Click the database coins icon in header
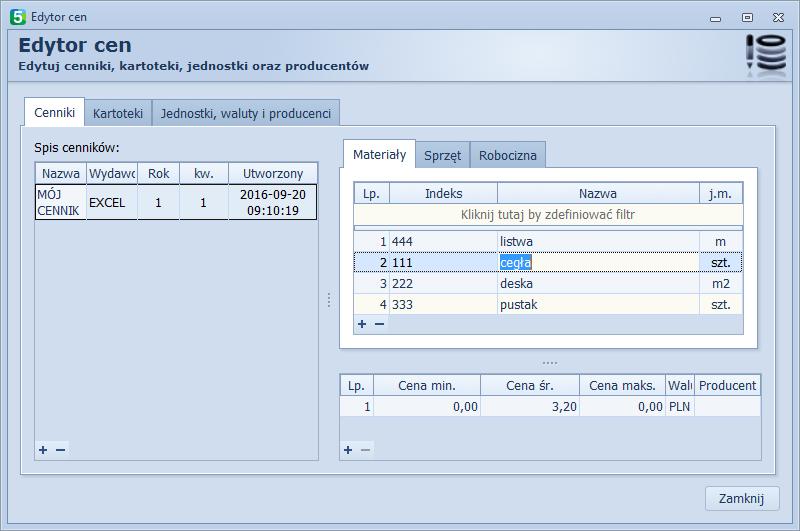 coord(765,56)
